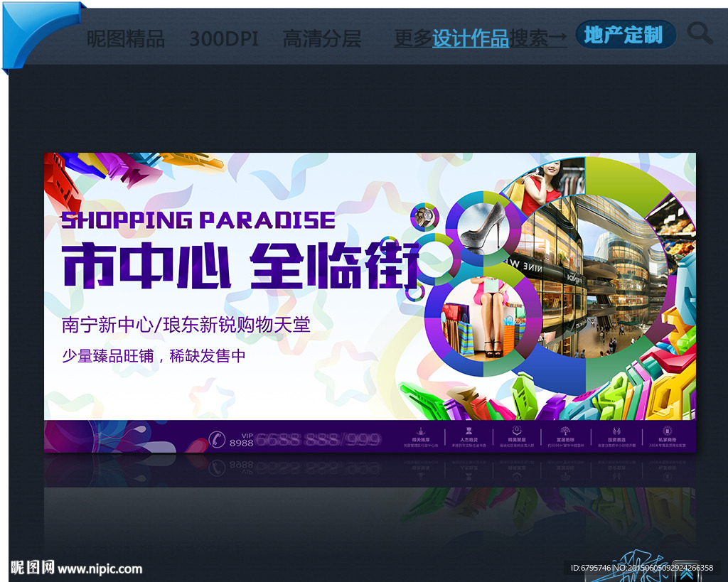Click the 南宁新中心/琅东新锐购物天堂 line
The image size is (728, 582).
pos(186,325)
